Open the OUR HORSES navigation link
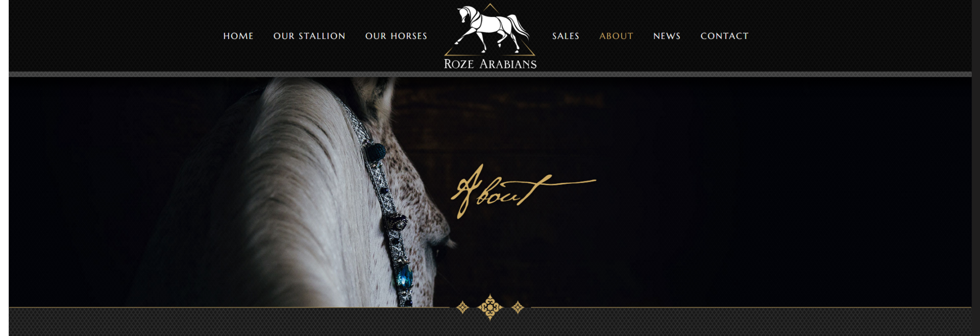Image resolution: width=980 pixels, height=336 pixels. pos(396,36)
